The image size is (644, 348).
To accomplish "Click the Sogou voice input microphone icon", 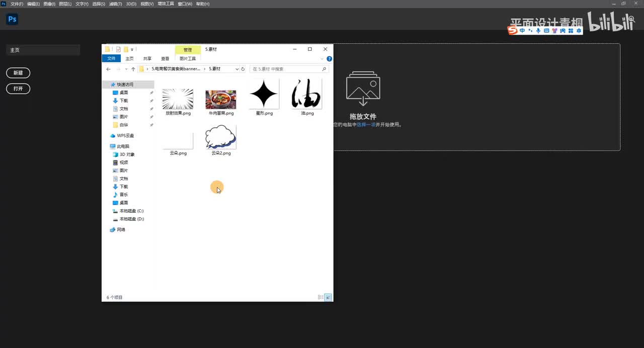I will (x=538, y=31).
